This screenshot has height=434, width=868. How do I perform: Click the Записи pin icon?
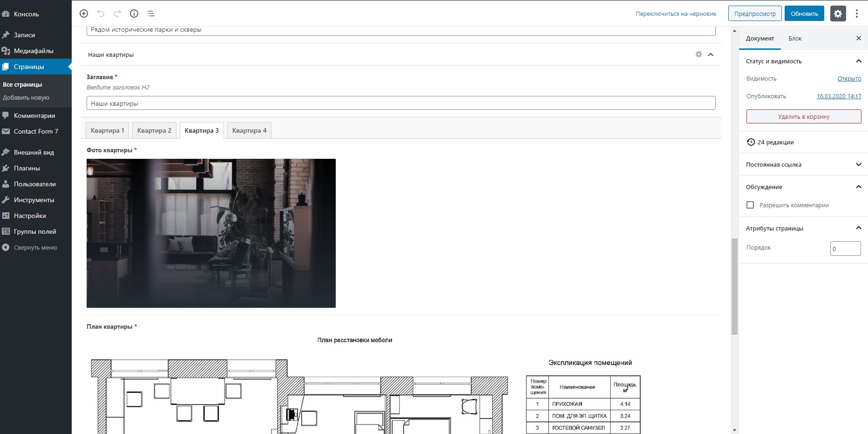click(x=6, y=35)
